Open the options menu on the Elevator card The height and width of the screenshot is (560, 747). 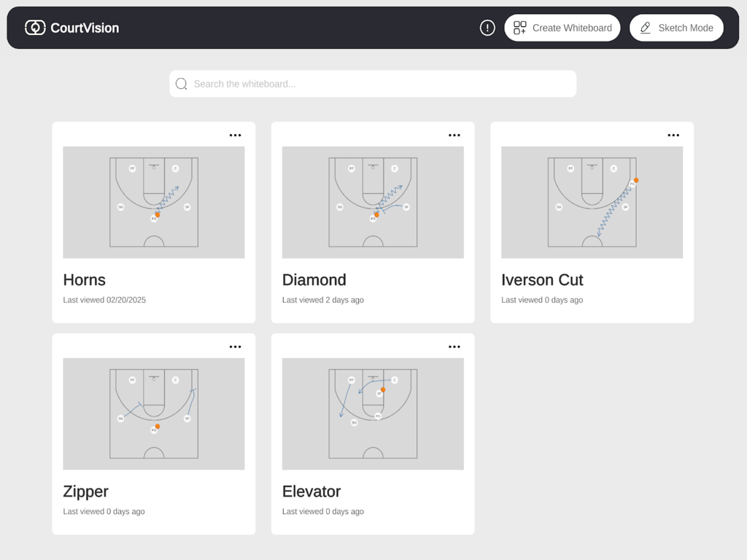[454, 346]
